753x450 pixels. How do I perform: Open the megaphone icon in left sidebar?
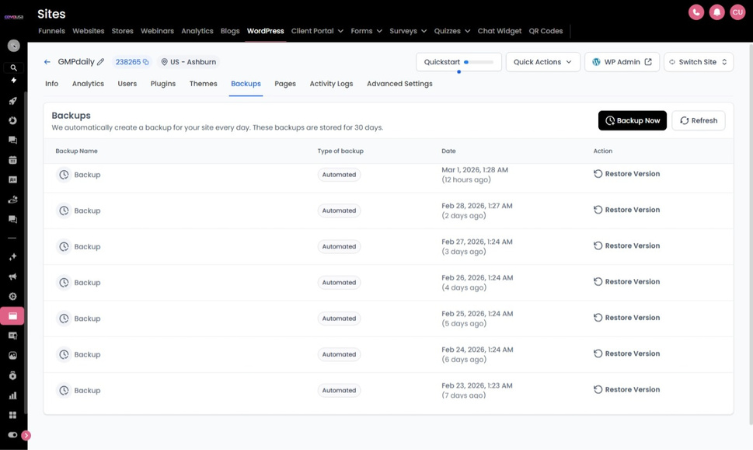(13, 277)
